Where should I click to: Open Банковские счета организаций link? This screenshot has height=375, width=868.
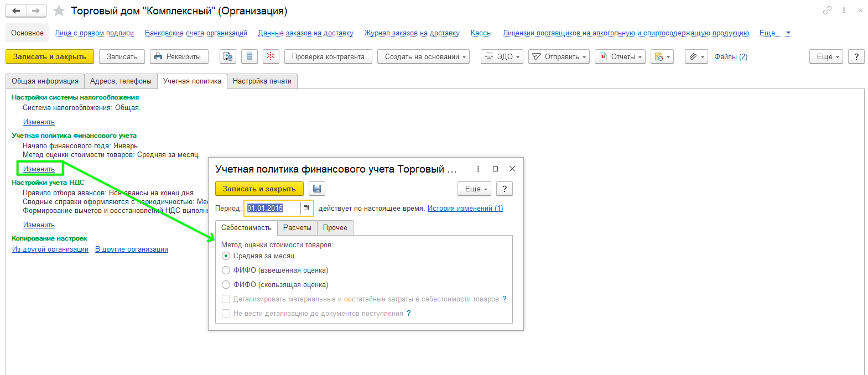tap(196, 33)
